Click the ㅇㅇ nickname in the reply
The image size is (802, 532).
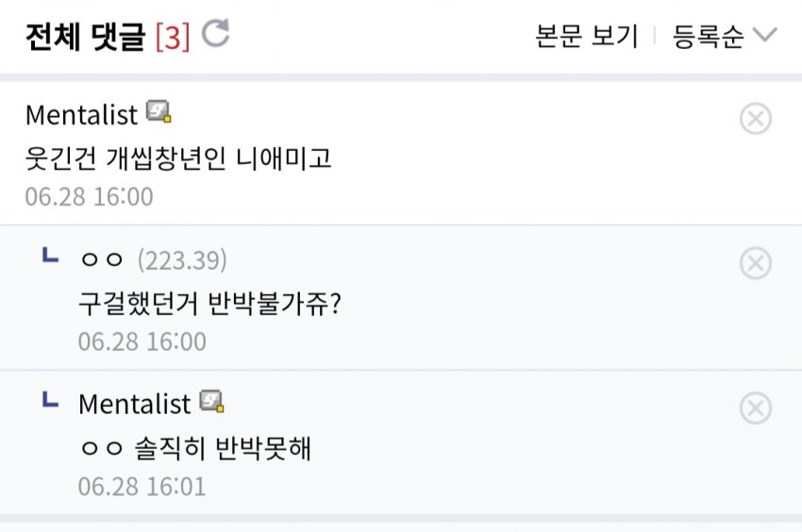tap(102, 259)
